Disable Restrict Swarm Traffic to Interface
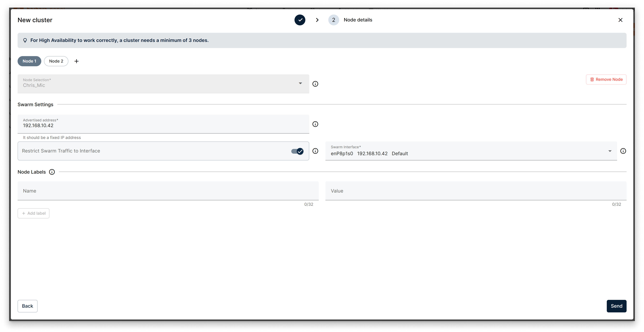The image size is (644, 332). click(297, 151)
